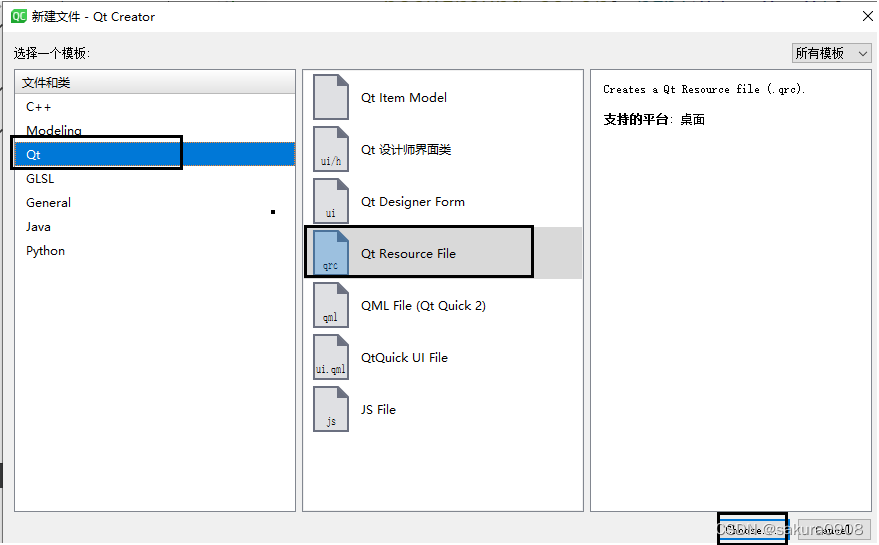The width and height of the screenshot is (879, 545).
Task: Open the 所有模板 template filter dropdown
Action: 831,53
